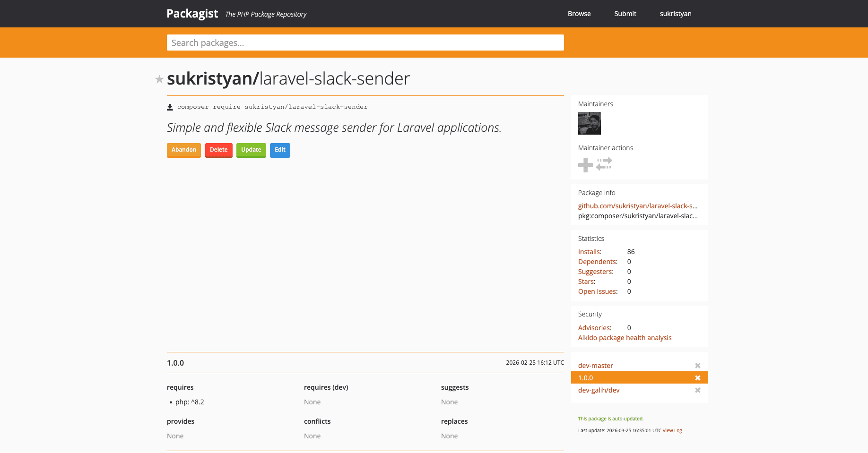Select the dev-master version
Image resolution: width=868 pixels, height=453 pixels.
coord(596,366)
